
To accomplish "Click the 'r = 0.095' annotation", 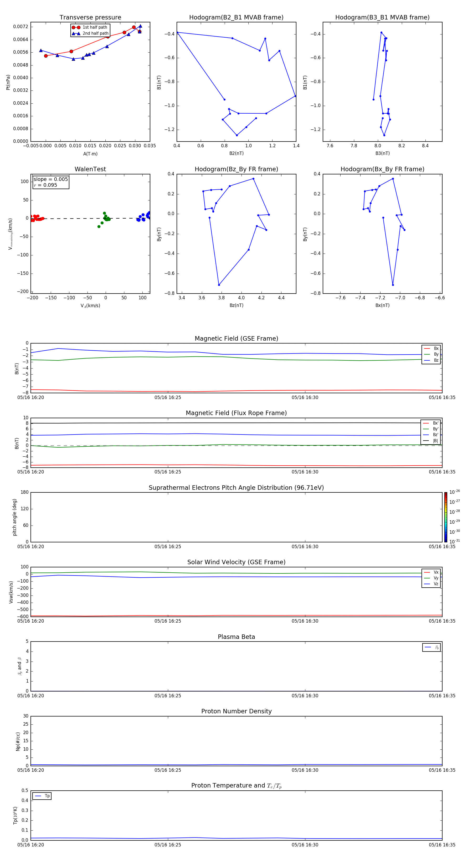I will point(45,185).
